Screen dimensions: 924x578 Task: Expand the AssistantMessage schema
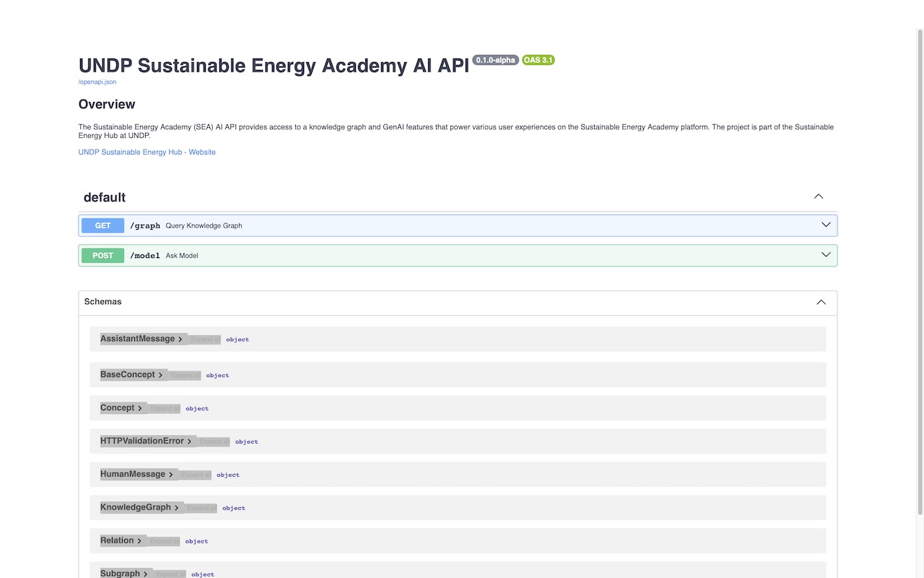142,339
